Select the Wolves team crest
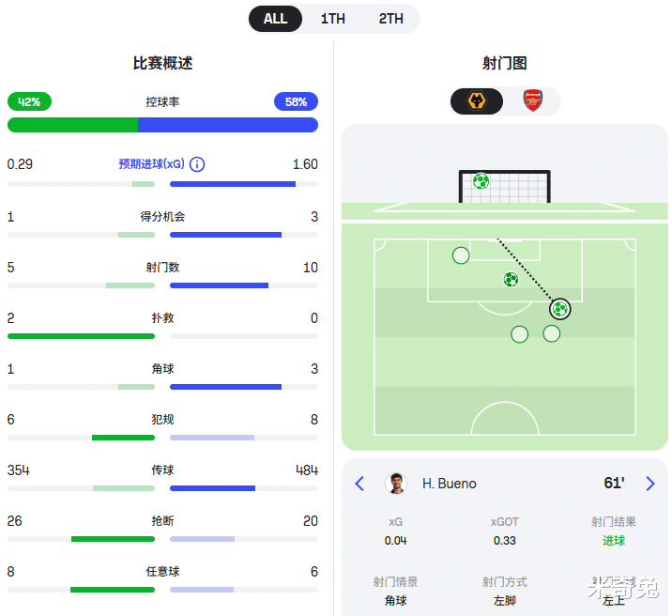This screenshot has height=616, width=672. point(477,101)
